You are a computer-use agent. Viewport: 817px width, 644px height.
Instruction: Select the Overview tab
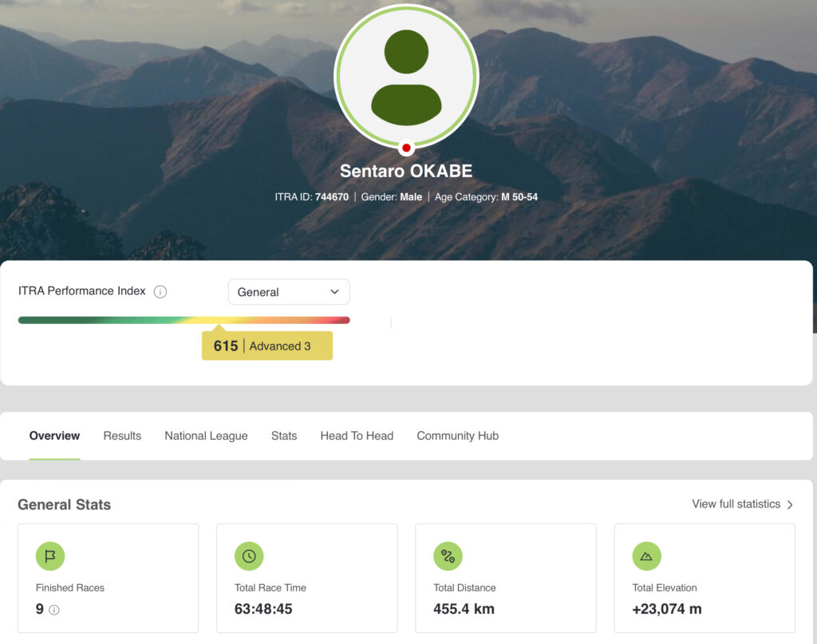click(54, 436)
